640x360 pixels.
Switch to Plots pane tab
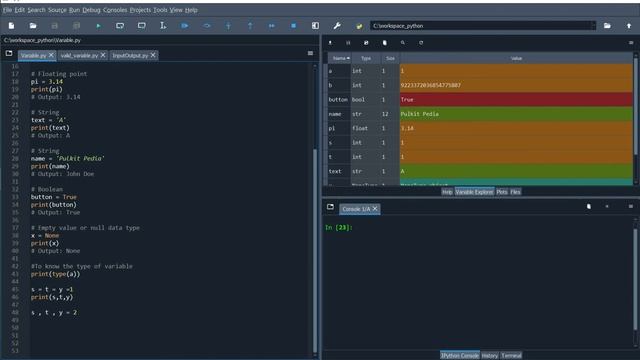pos(502,192)
